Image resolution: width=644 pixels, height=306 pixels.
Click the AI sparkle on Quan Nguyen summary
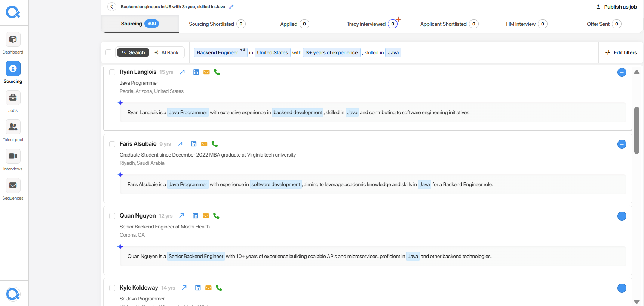click(120, 246)
